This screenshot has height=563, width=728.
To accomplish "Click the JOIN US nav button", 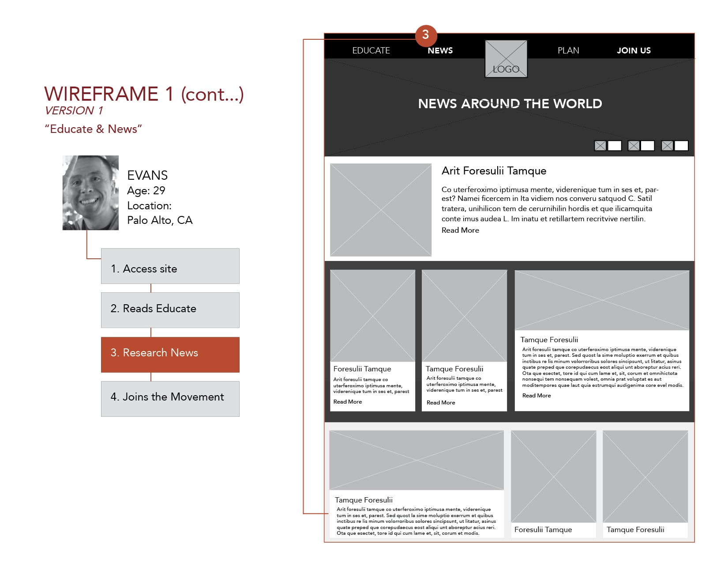I will [x=633, y=51].
